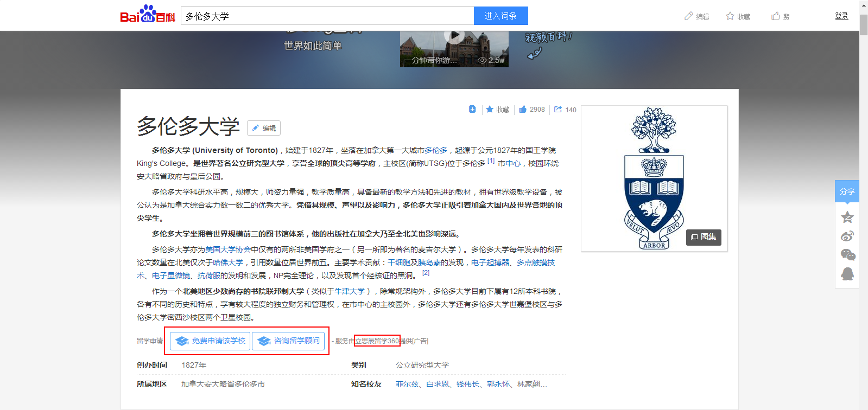Open the 美国大学协会 link
Screen dimensions: 868x410
(228, 249)
